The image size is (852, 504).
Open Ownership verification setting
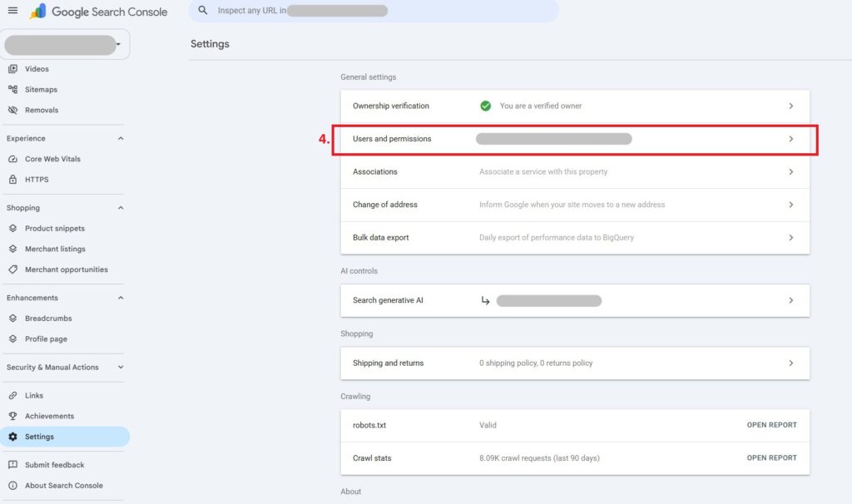click(575, 106)
